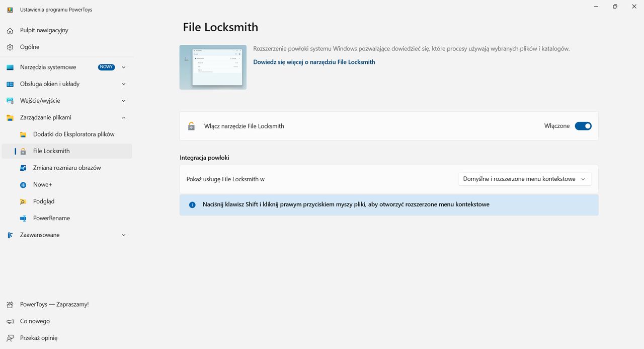Open the Pulpit nawigacyjny home icon
This screenshot has height=349, width=644.
(x=10, y=30)
